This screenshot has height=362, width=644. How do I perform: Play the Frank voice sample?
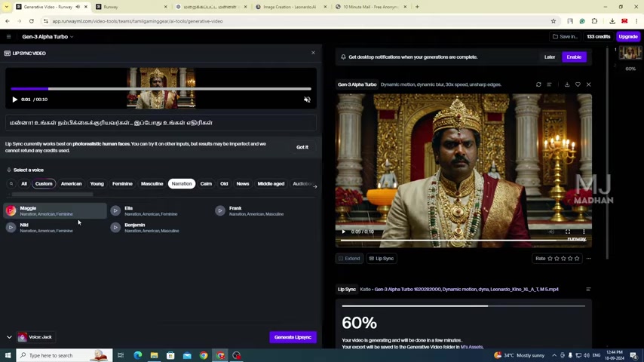coord(220,211)
